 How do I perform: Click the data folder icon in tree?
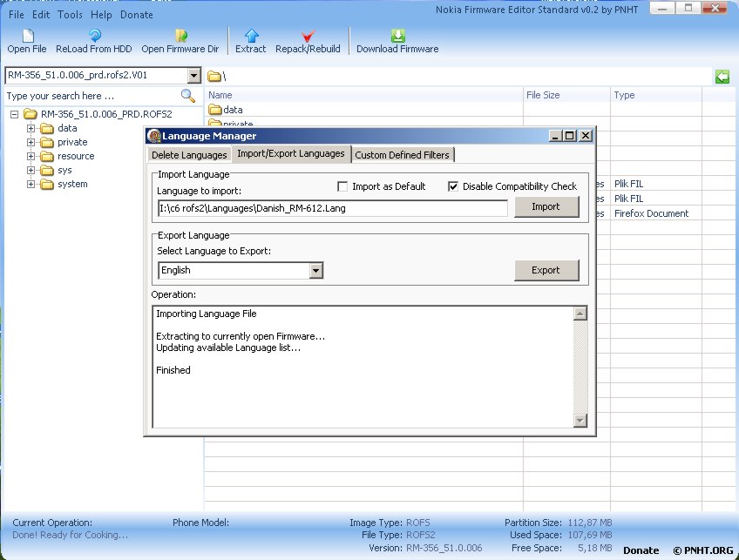47,129
